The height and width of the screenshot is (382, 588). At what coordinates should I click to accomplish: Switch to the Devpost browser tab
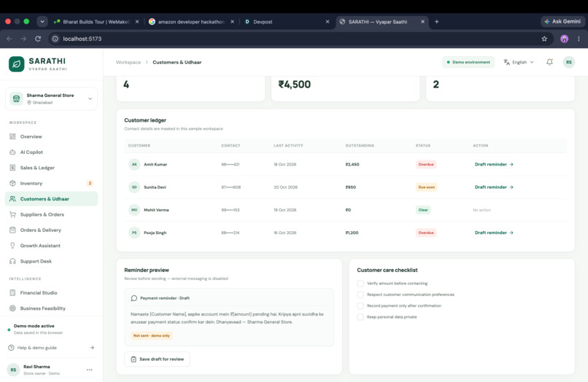(x=287, y=22)
